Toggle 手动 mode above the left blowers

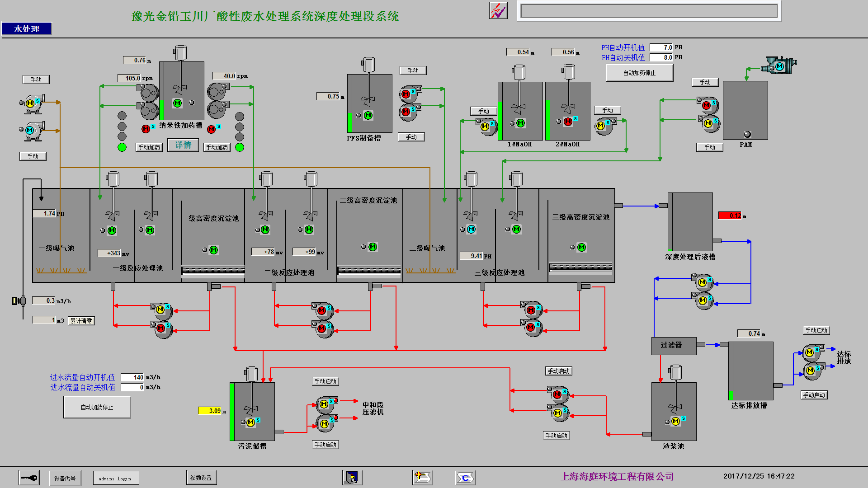click(x=36, y=80)
